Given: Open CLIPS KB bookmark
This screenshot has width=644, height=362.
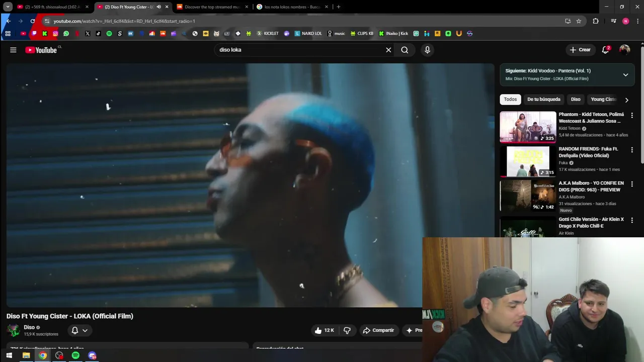Looking at the screenshot, I should click(x=362, y=34).
